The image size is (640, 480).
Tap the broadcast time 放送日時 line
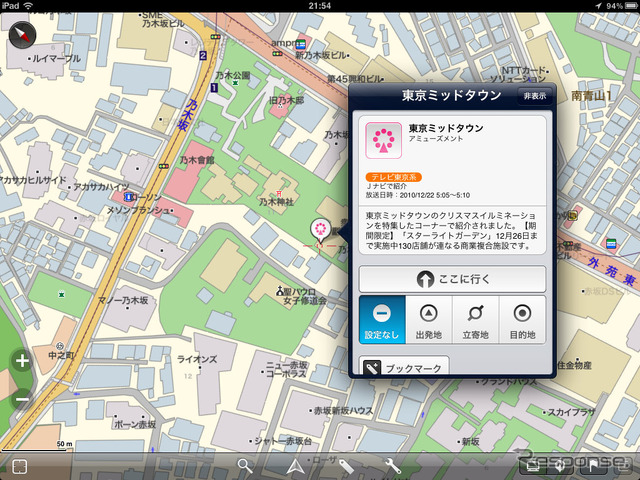418,195
